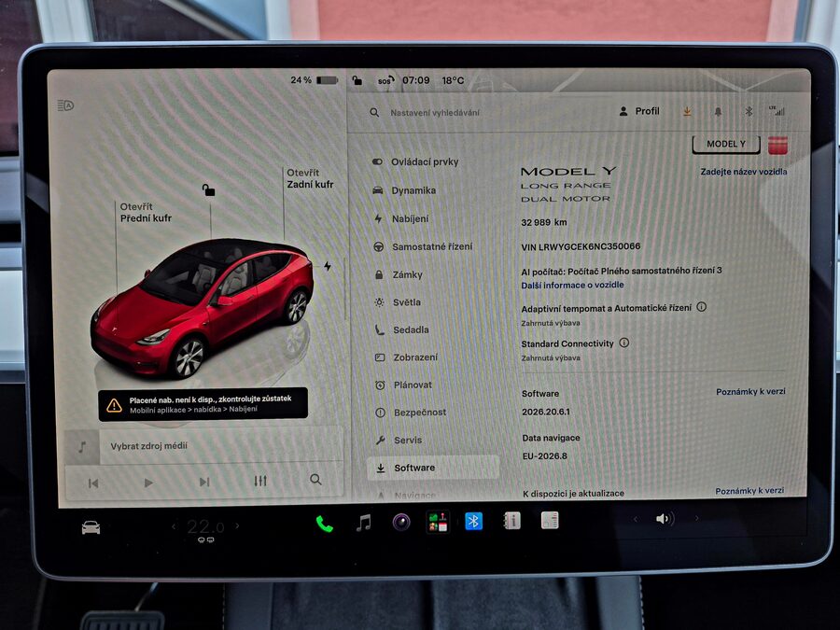Tap the charge port lightning icon by the car
The width and height of the screenshot is (840, 630).
click(328, 266)
